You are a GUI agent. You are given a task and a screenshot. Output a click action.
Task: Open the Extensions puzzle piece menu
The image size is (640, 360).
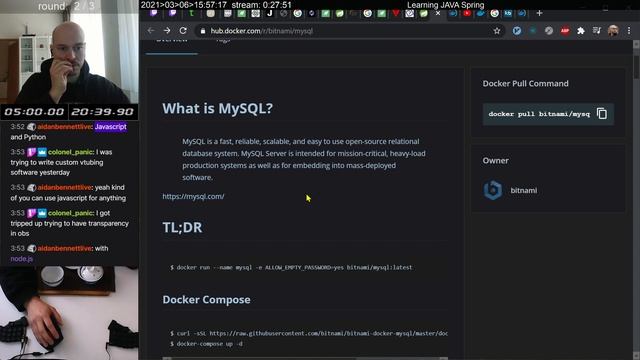[x=581, y=31]
